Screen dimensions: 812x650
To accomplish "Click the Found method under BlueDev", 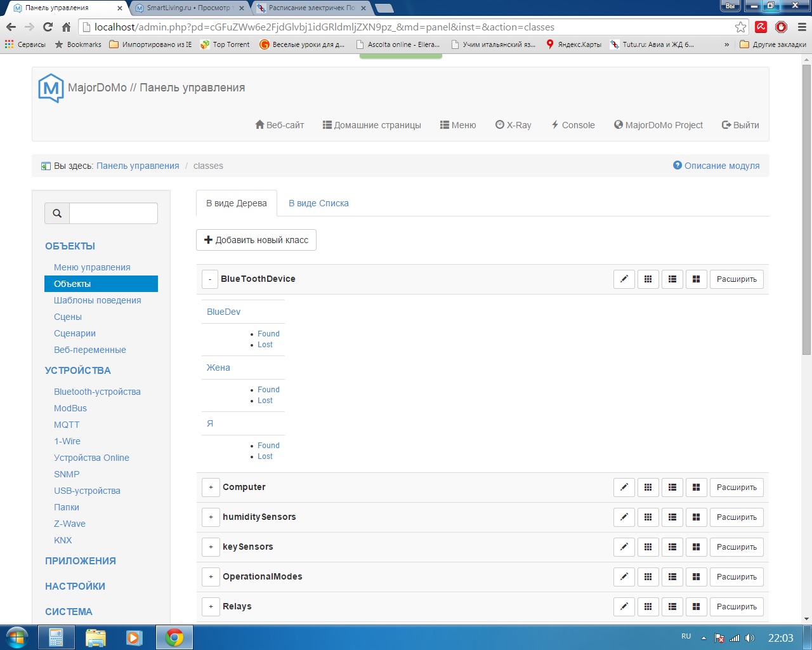I will [268, 334].
